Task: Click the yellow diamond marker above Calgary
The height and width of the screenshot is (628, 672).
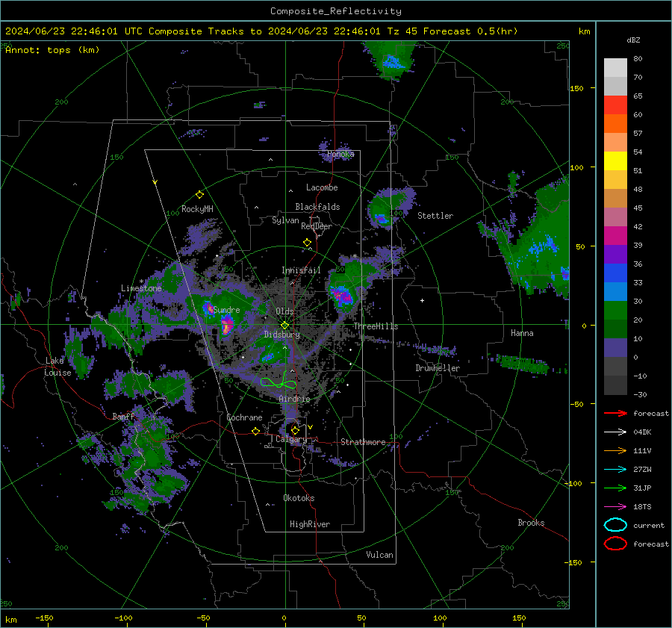Action: coord(295,430)
